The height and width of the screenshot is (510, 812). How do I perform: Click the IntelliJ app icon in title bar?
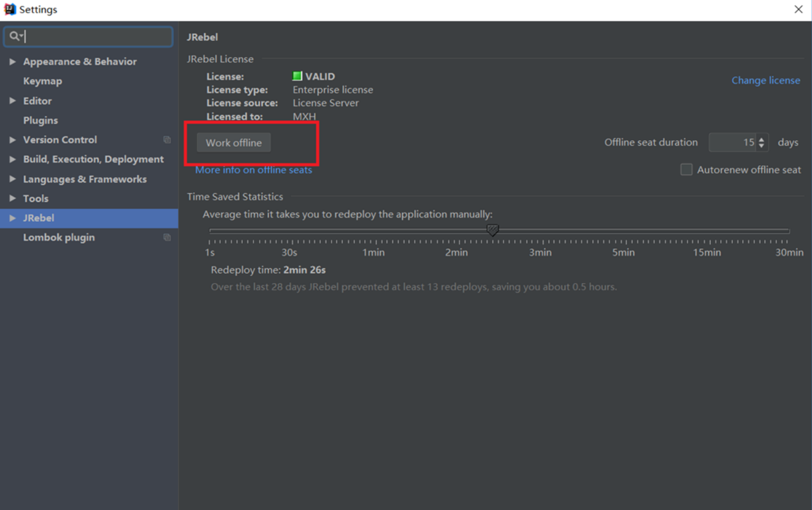[10, 10]
